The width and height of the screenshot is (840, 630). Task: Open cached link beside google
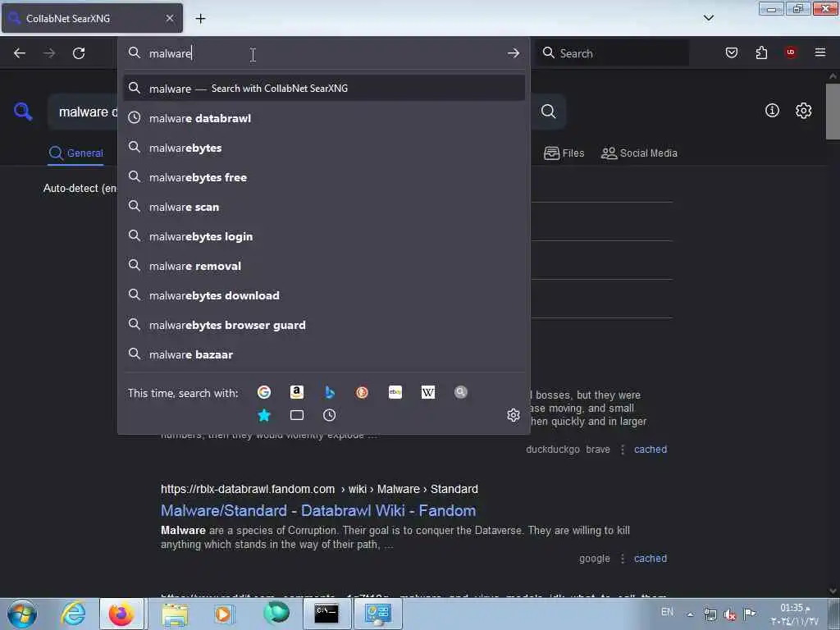(x=651, y=558)
